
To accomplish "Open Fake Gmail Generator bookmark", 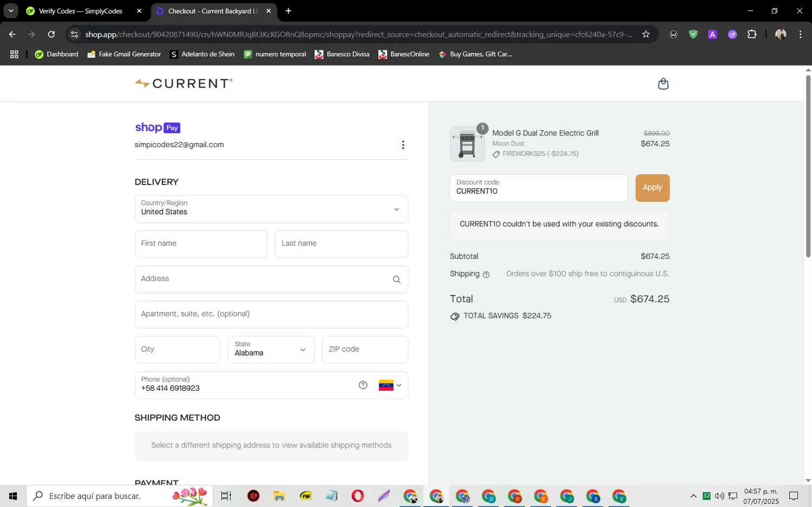I will click(x=124, y=54).
